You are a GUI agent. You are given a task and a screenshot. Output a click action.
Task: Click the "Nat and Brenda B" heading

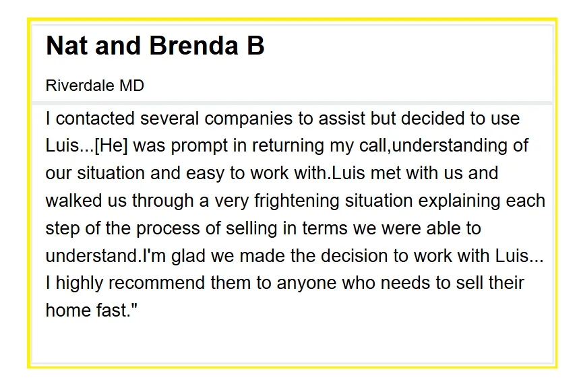(155, 46)
